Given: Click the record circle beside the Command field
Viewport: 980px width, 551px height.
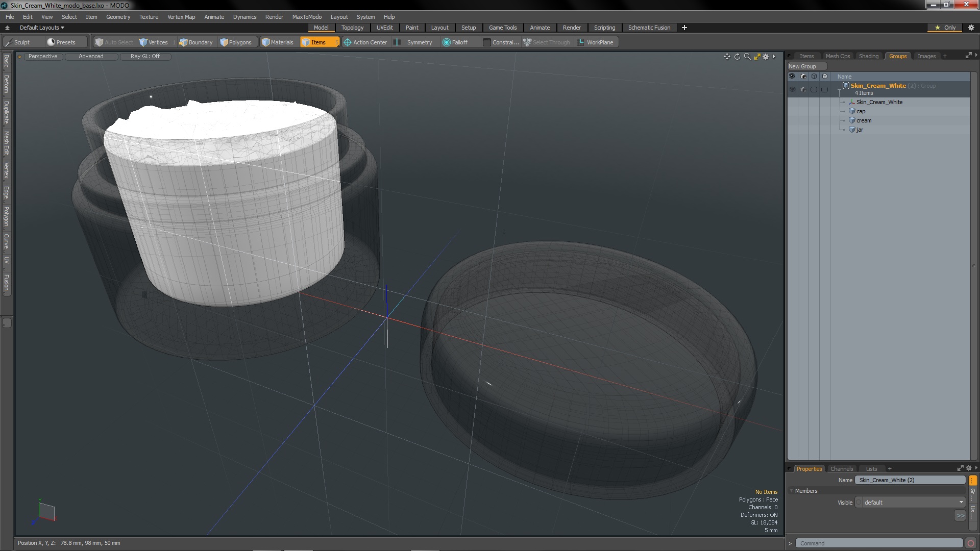Looking at the screenshot, I should pyautogui.click(x=971, y=543).
